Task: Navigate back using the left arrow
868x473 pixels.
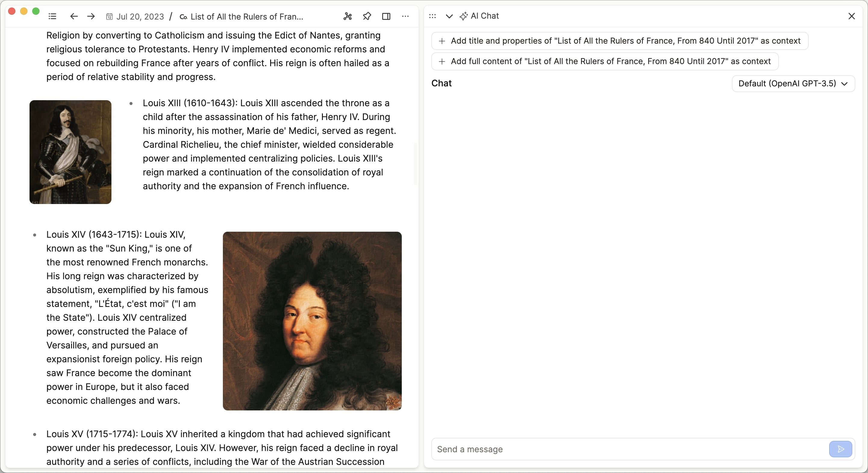Action: [73, 16]
